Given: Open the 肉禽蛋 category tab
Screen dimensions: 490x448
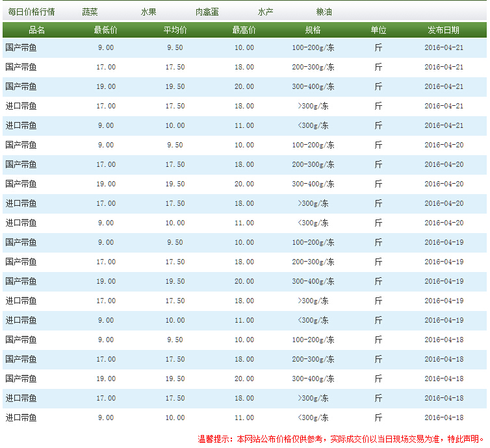Looking at the screenshot, I should [x=207, y=12].
